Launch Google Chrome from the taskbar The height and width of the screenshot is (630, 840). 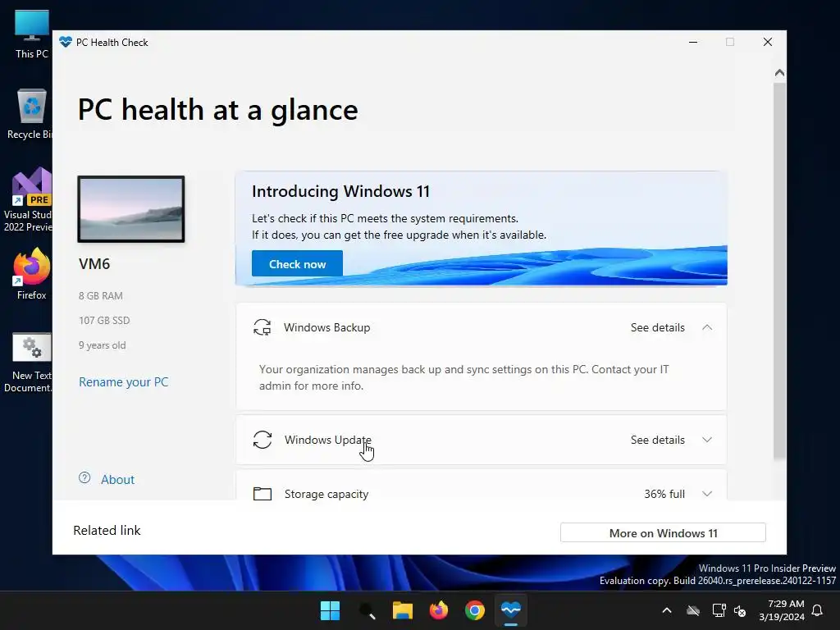475,610
